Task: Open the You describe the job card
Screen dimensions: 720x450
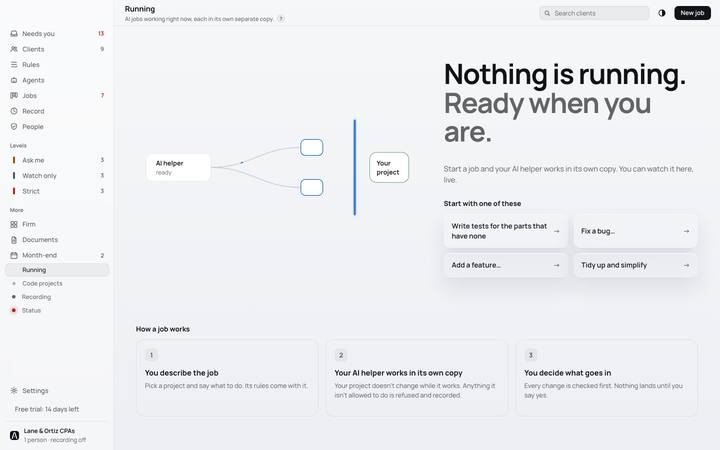Action: 227,378
